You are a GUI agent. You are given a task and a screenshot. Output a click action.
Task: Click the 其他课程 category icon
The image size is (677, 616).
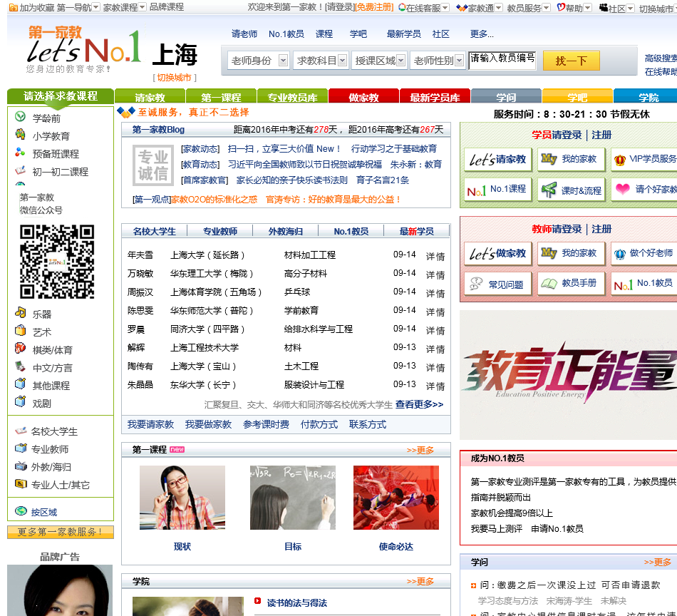tap(20, 384)
